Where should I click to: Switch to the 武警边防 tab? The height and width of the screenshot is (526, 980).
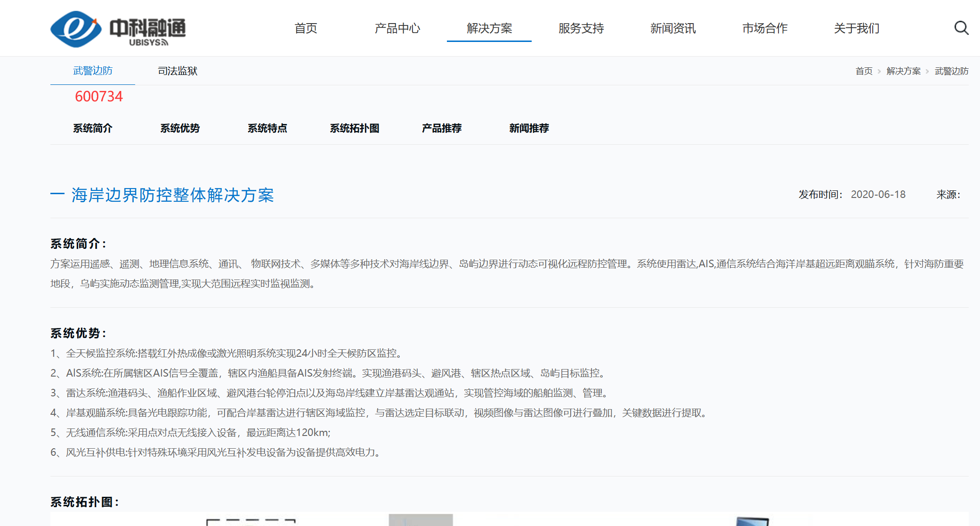pos(93,71)
